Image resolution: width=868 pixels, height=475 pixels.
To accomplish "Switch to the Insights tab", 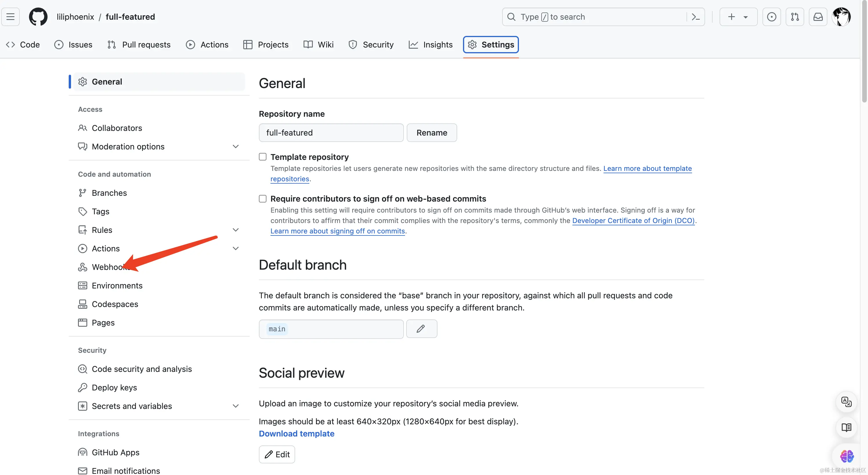I will [x=430, y=44].
